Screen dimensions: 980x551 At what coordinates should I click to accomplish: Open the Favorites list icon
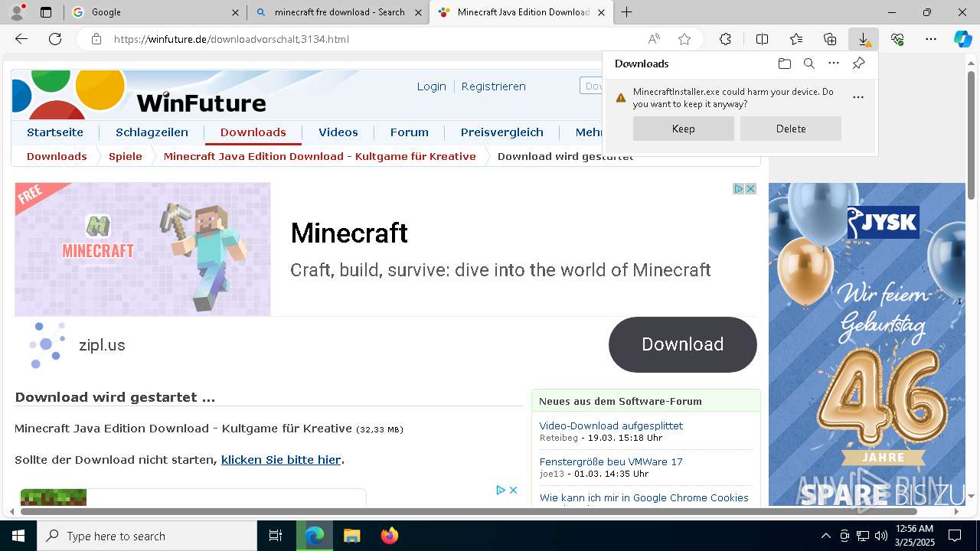(x=796, y=39)
